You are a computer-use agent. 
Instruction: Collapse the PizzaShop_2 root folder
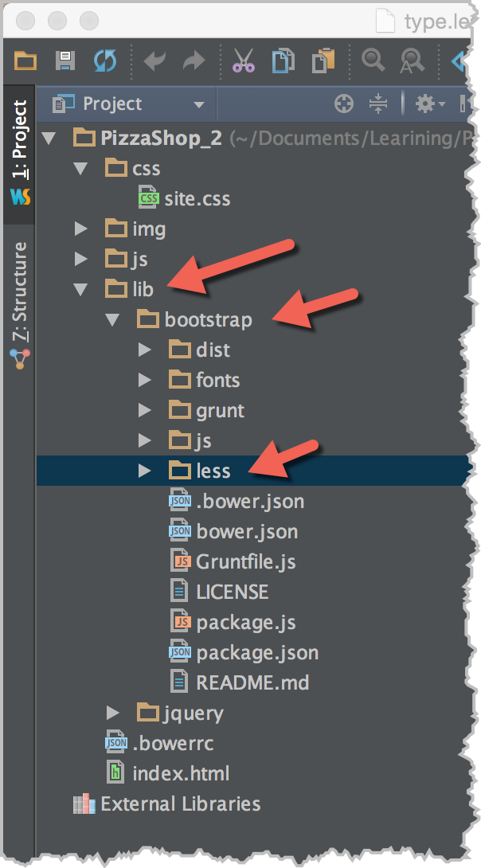(x=50, y=138)
